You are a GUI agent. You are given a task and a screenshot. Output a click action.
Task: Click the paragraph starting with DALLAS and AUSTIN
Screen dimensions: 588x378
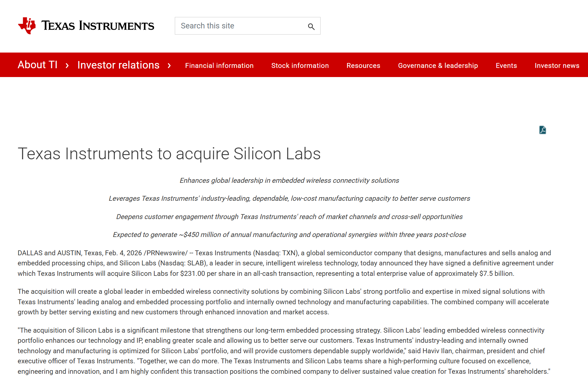pos(285,263)
